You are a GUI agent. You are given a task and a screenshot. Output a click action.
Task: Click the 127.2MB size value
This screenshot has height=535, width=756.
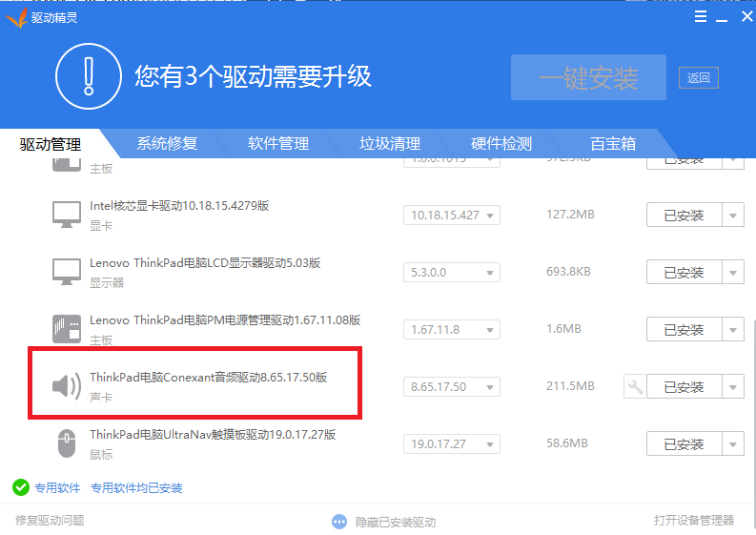click(x=570, y=215)
